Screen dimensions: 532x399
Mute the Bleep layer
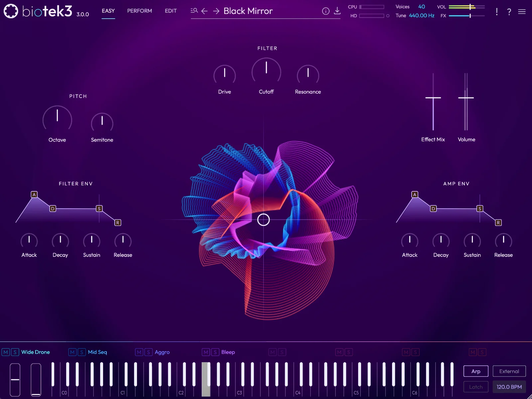[206, 352]
